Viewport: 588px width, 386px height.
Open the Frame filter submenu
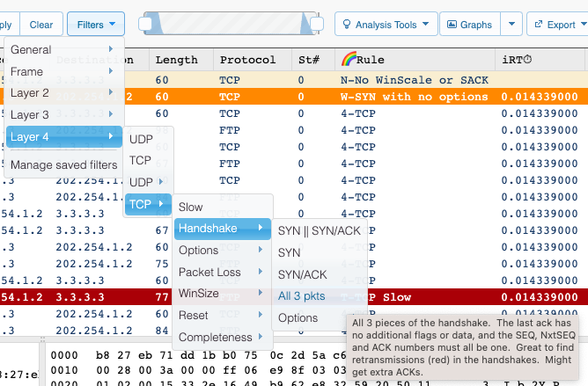coord(63,71)
